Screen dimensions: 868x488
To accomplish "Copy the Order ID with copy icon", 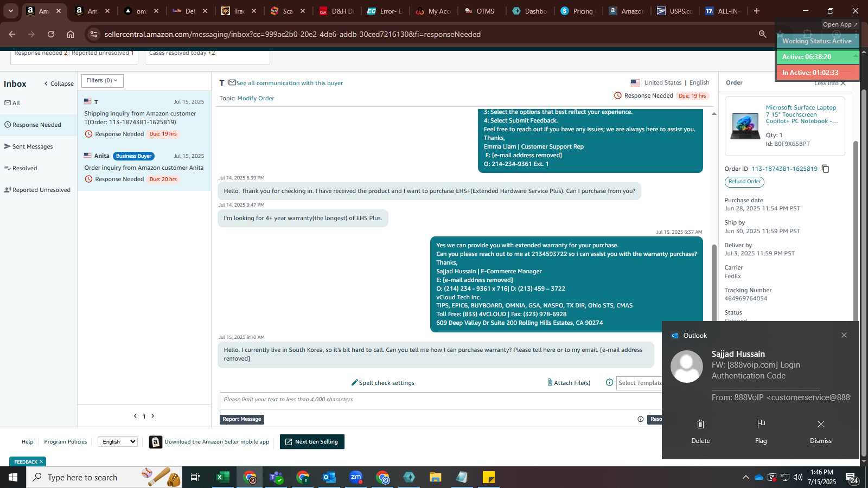I will tap(825, 169).
